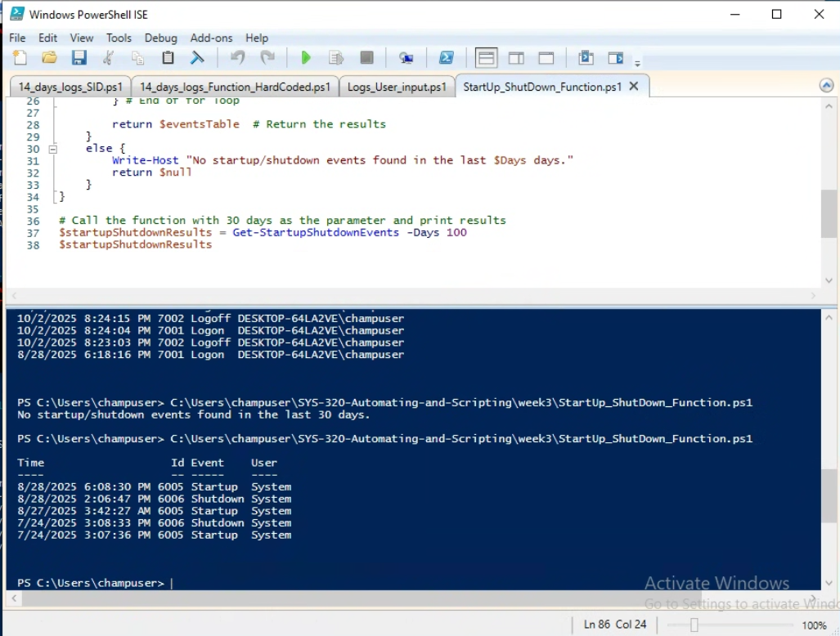Click the New script icon

[20, 58]
